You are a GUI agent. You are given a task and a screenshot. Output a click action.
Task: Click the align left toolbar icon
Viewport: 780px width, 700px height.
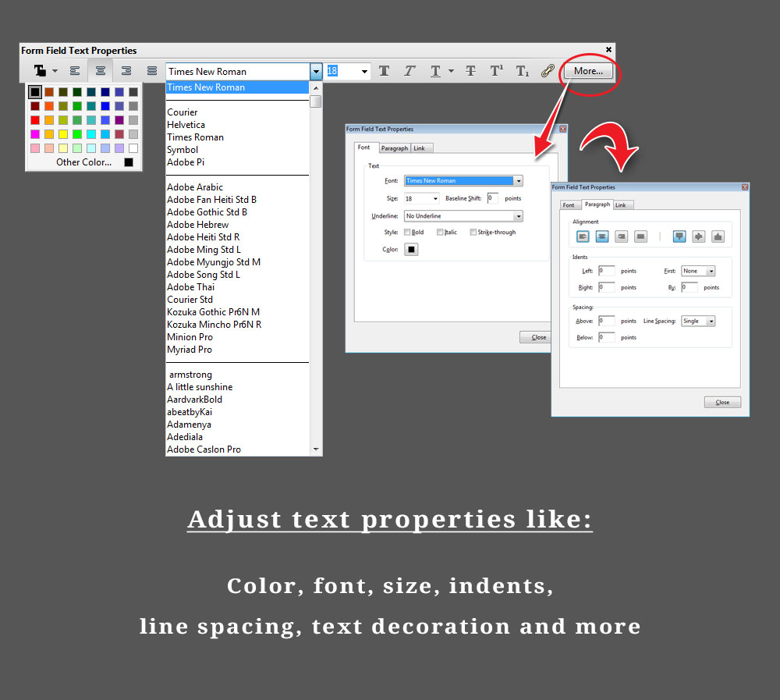coord(75,71)
